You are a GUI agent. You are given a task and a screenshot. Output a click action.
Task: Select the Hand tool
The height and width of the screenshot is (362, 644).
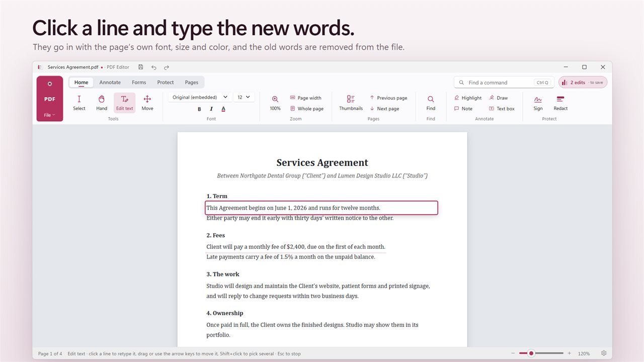pos(102,103)
